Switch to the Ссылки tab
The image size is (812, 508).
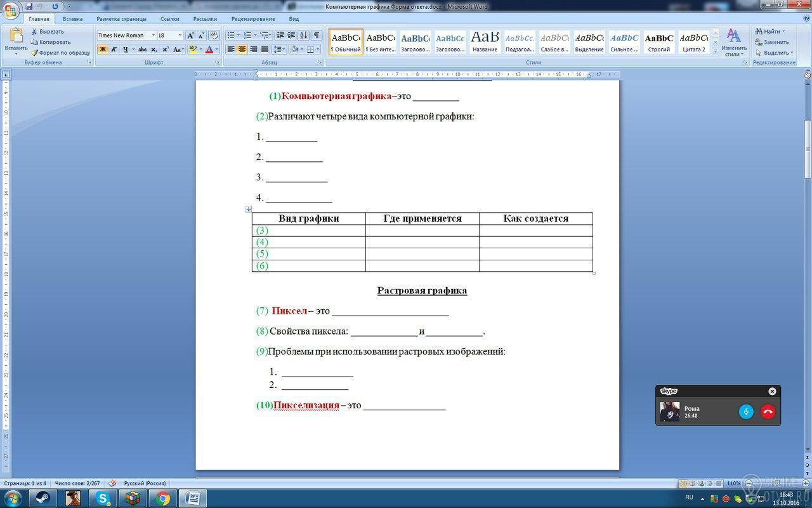tap(169, 19)
